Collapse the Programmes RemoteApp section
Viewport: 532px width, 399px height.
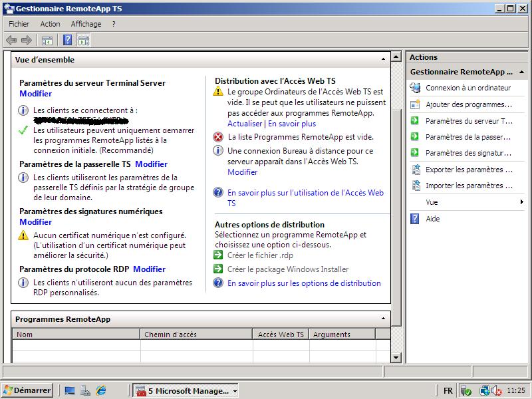pyautogui.click(x=383, y=319)
